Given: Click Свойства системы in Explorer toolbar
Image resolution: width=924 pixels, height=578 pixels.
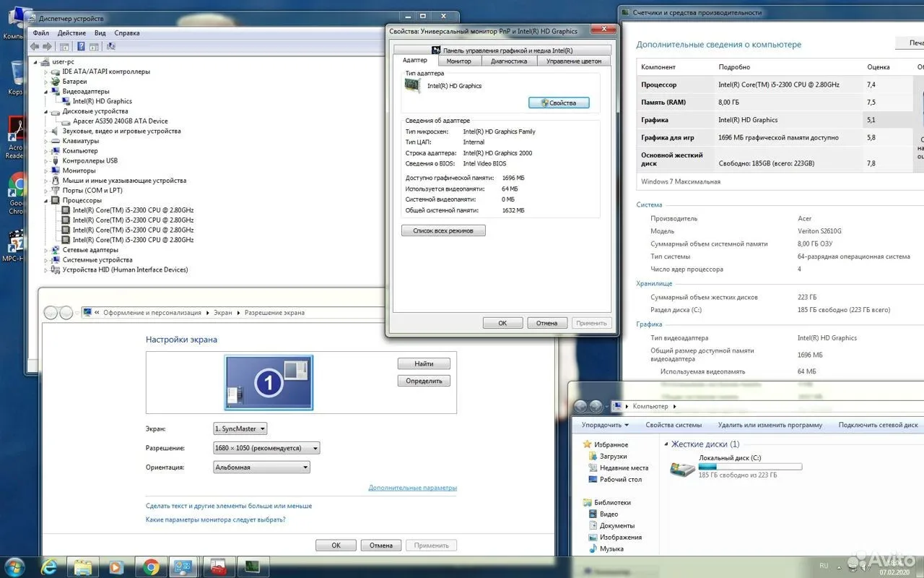Looking at the screenshot, I should click(x=674, y=425).
